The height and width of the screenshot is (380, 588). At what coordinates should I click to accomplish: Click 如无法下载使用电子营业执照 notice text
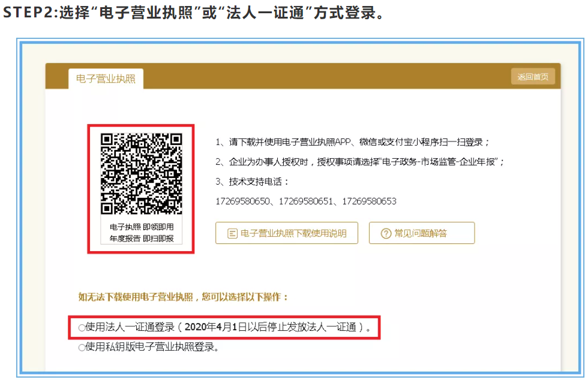[183, 297]
